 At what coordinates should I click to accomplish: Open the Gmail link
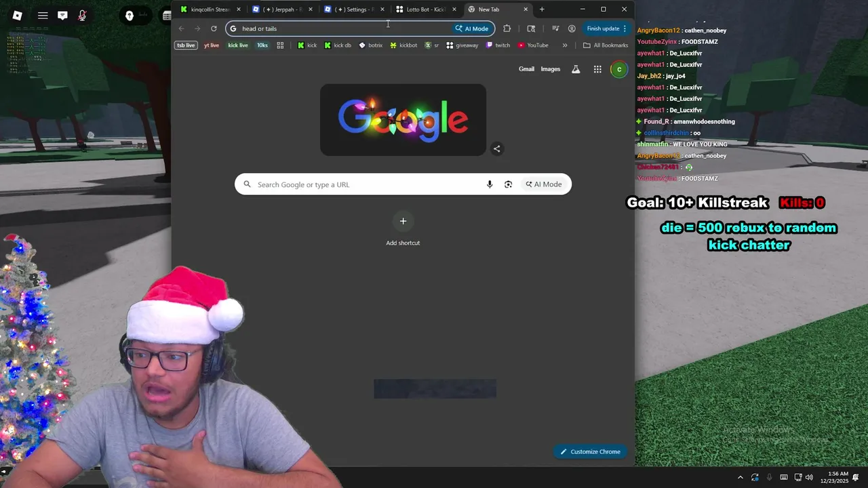526,69
